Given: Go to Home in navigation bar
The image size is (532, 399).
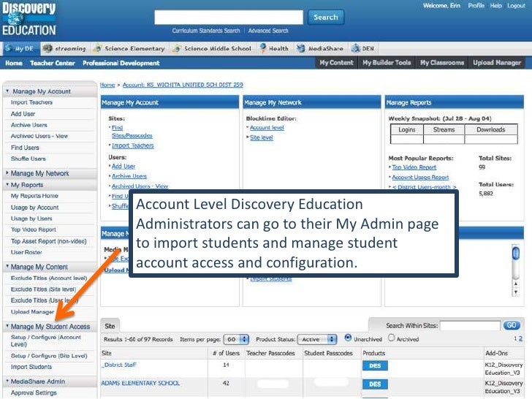Looking at the screenshot, I should click(x=14, y=63).
